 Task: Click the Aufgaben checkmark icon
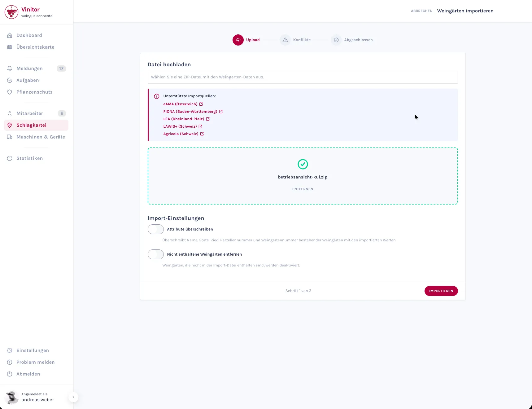[x=10, y=80]
